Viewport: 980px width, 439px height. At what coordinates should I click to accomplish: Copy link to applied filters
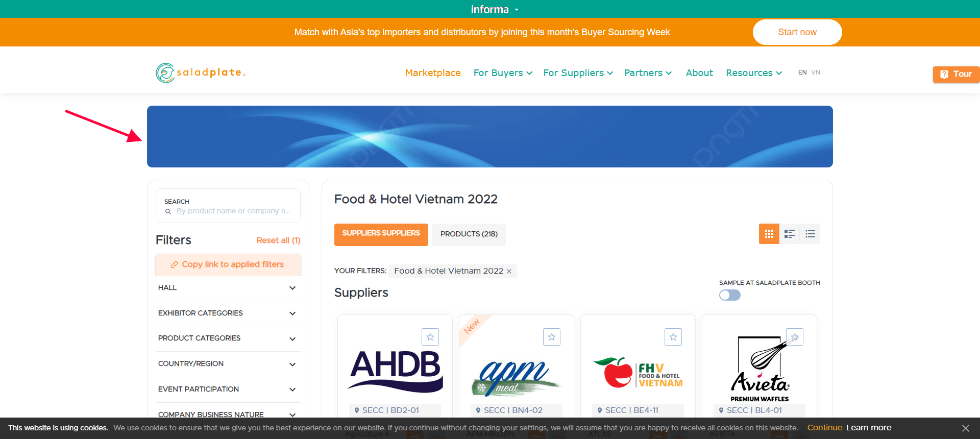(x=228, y=264)
